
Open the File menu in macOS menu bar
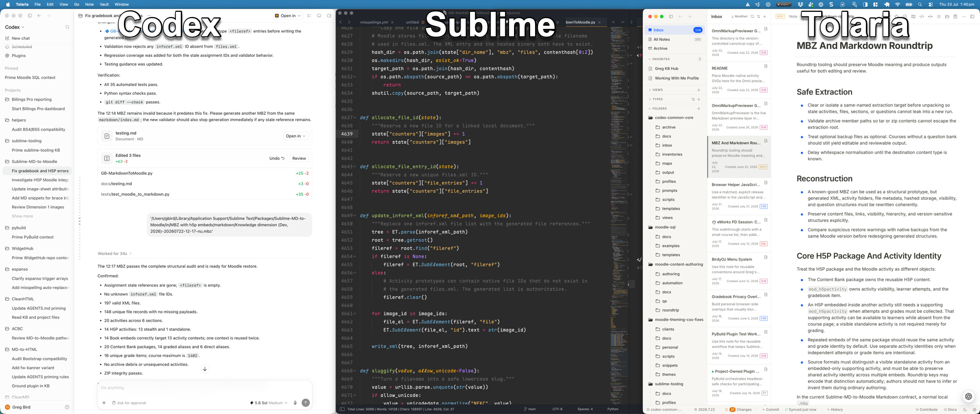(37, 4)
